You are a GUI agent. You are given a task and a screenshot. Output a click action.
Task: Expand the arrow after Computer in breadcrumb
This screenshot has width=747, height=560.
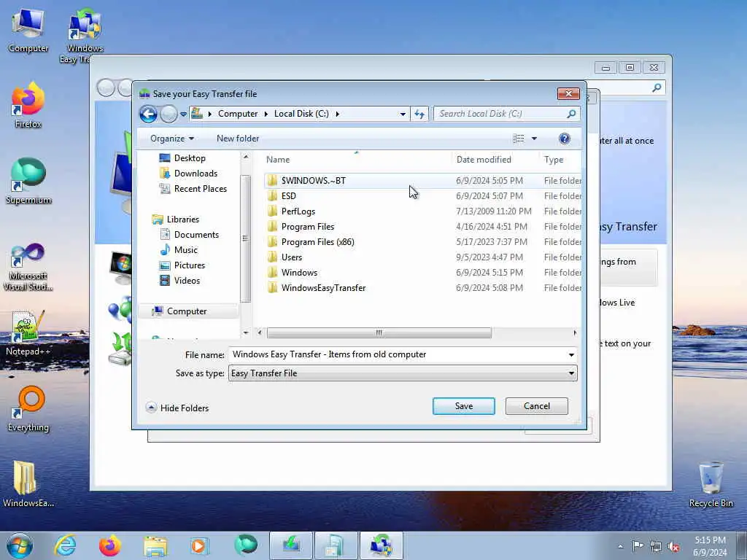[x=266, y=114]
